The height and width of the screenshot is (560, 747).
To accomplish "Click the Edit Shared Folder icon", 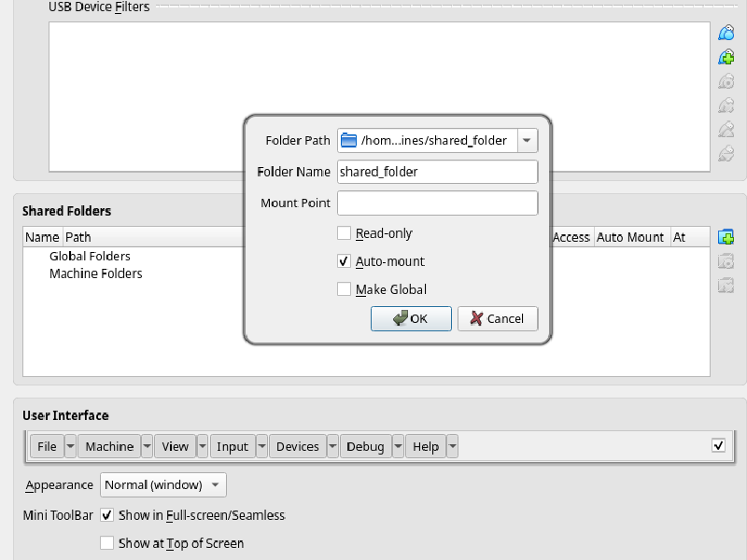I will pos(726,260).
